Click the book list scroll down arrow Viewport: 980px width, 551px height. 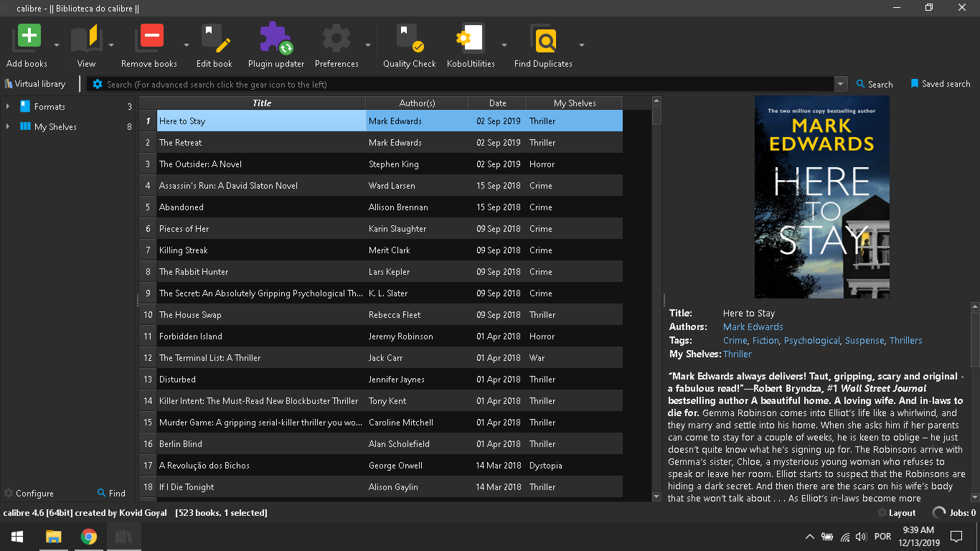pos(656,496)
